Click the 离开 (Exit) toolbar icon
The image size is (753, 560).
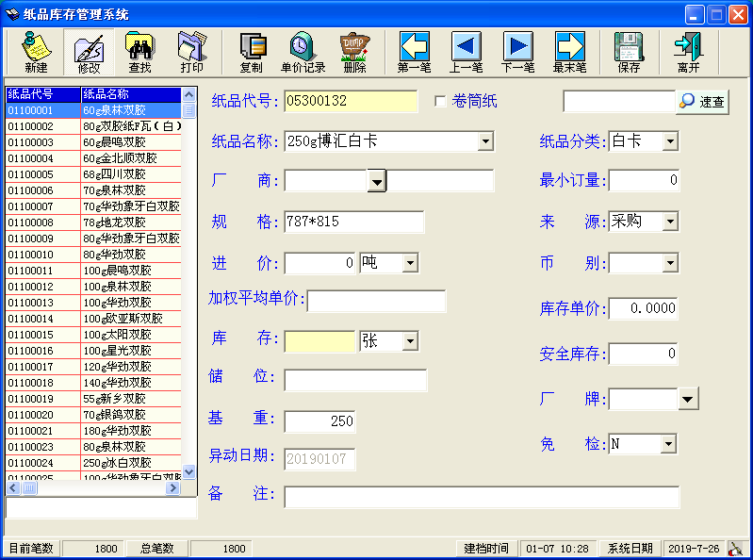click(x=689, y=52)
